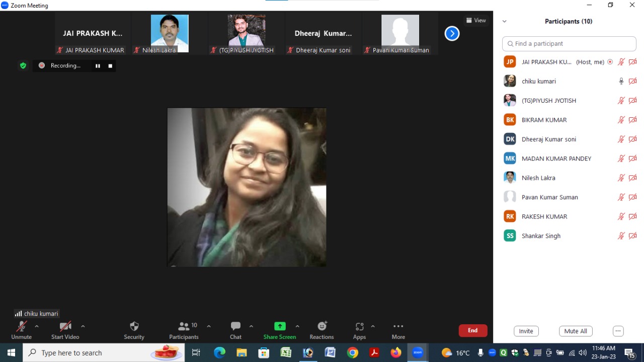
Task: Expand the arrow beside the Chat button
Action: point(251,326)
